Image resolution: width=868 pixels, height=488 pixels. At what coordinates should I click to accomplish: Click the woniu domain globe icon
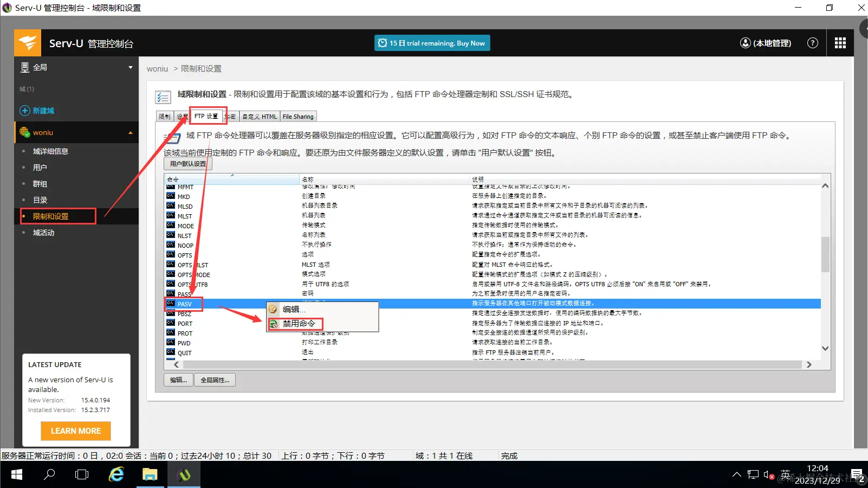click(x=25, y=132)
